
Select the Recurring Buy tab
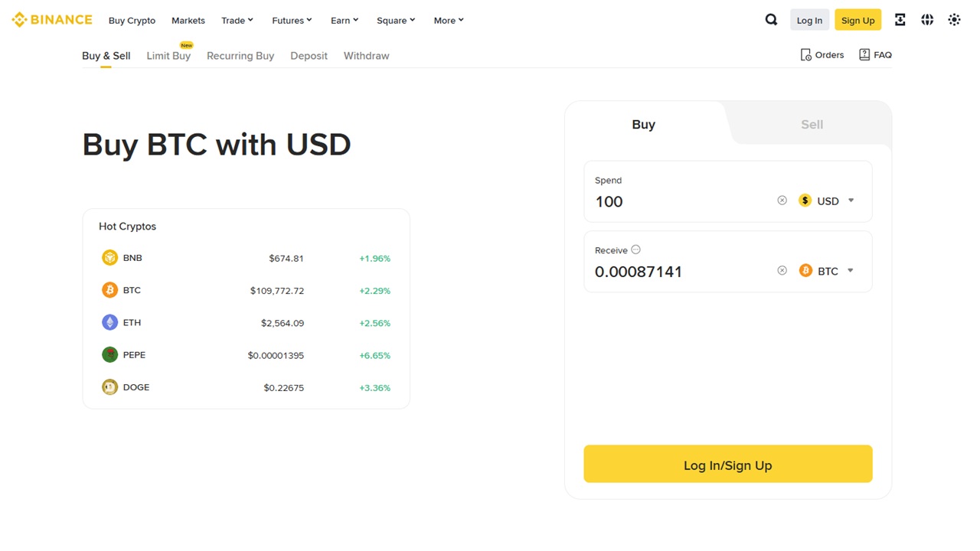[x=240, y=56]
